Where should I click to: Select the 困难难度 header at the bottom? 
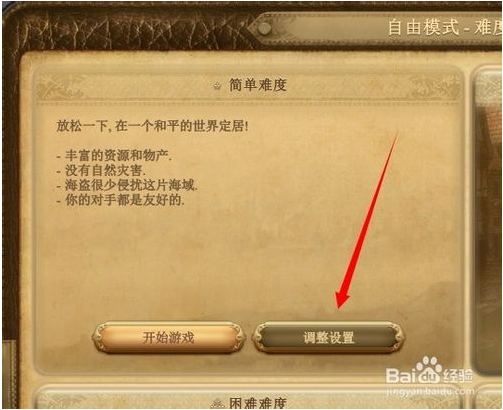click(x=258, y=403)
